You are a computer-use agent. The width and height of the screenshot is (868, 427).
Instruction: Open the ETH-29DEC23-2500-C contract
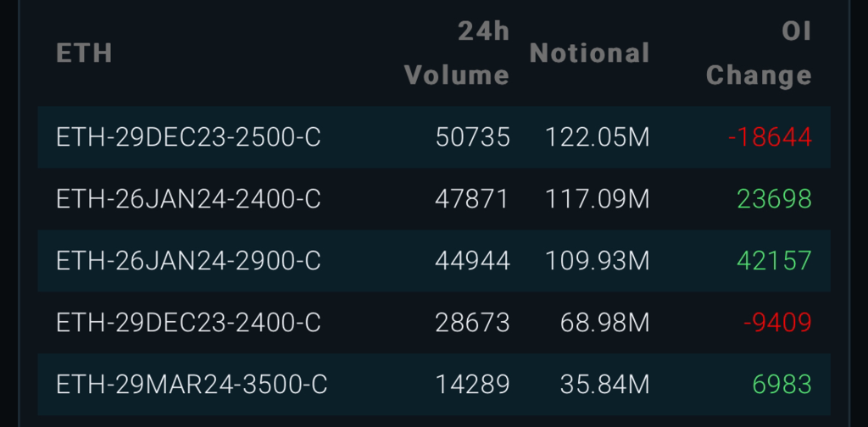point(188,137)
